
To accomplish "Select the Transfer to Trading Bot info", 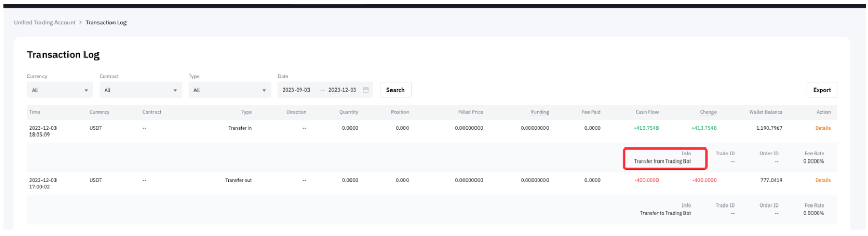I will tap(665, 213).
